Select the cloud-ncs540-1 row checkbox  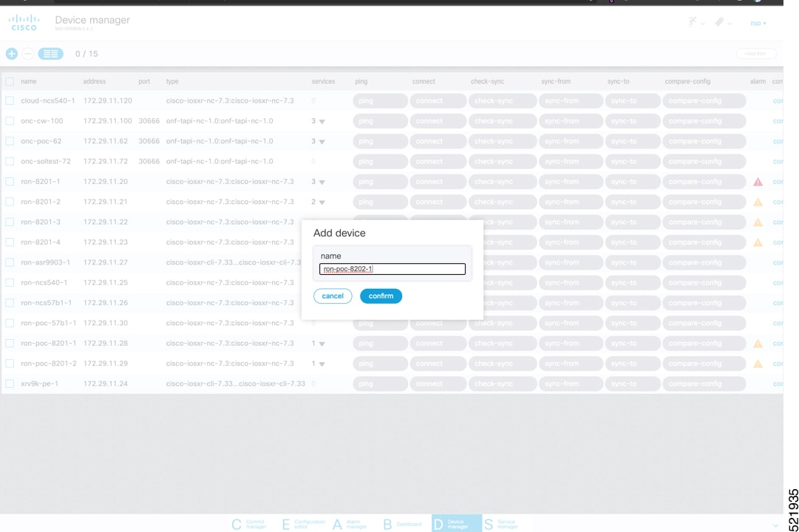click(x=10, y=101)
